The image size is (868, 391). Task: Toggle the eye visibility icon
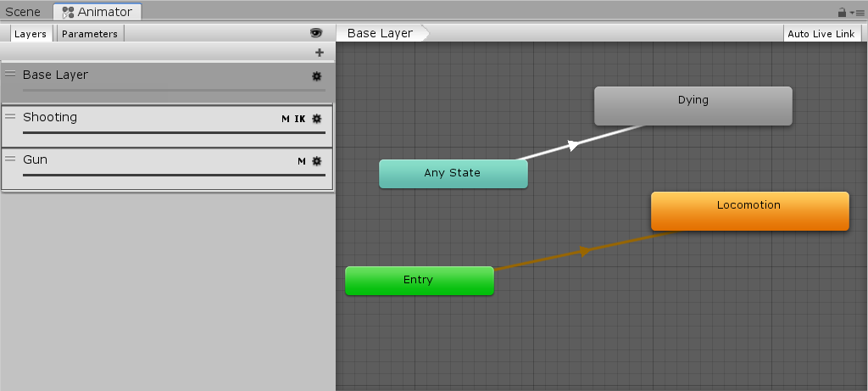pos(316,33)
